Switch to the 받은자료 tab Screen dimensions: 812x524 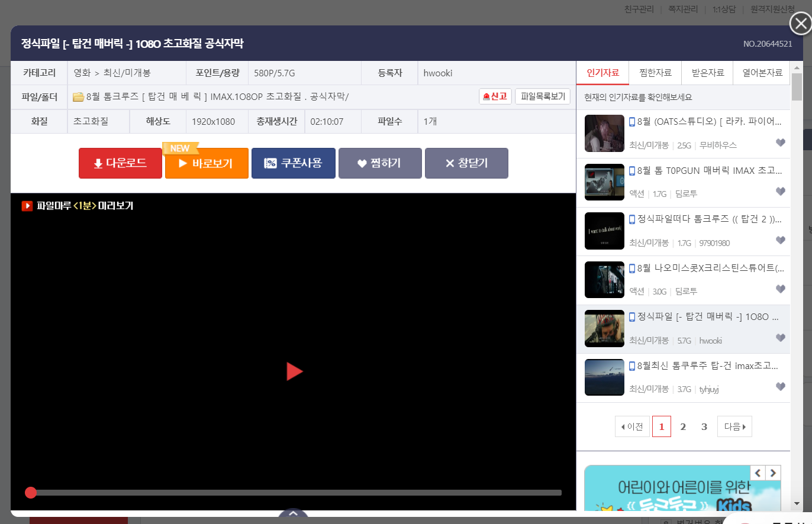[707, 73]
